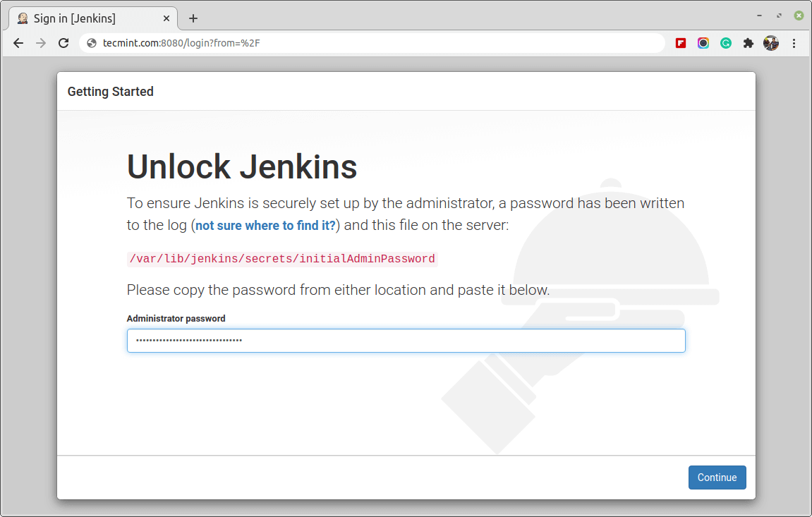The height and width of the screenshot is (517, 812).
Task: Open the Grammarly extension
Action: pyautogui.click(x=726, y=43)
